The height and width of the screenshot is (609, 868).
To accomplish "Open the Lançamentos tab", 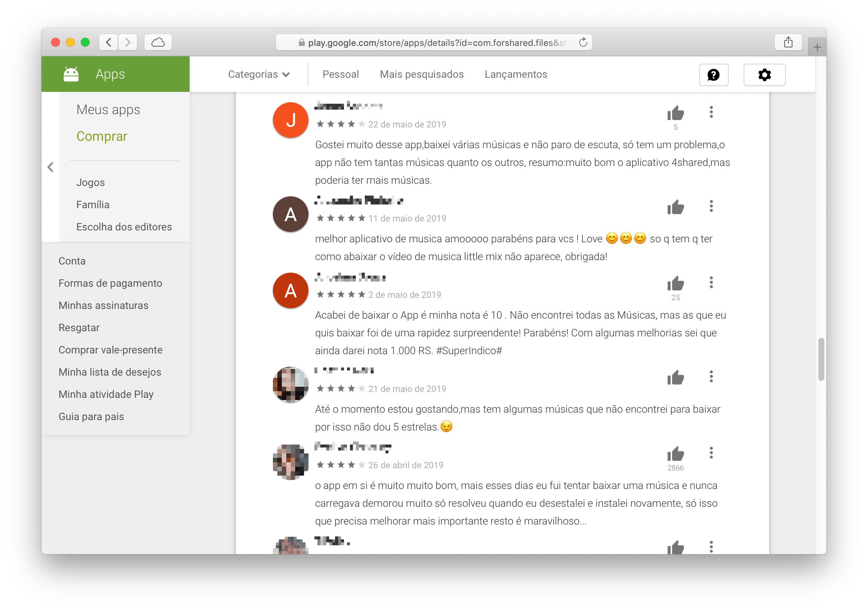I will (x=516, y=74).
